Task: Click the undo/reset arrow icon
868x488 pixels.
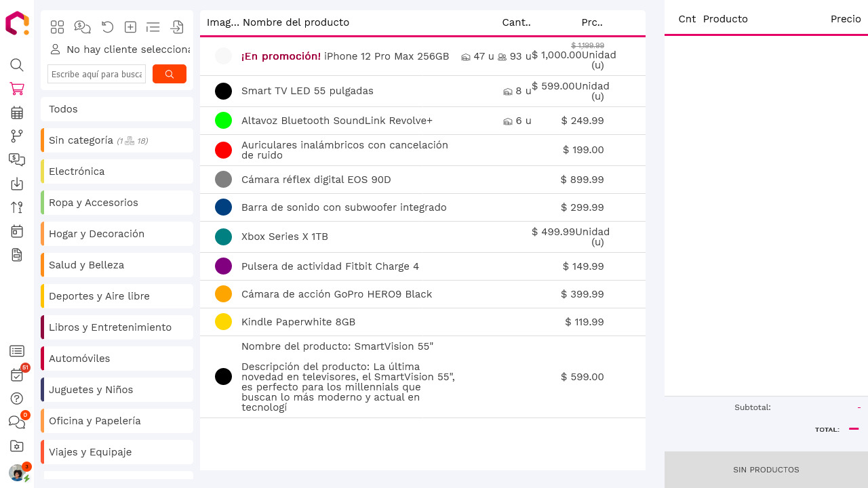Action: click(107, 27)
